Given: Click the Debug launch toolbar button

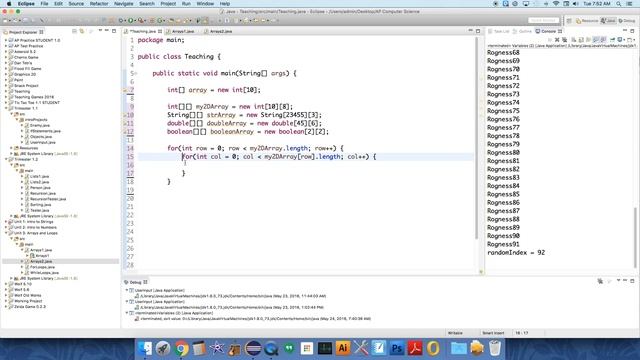Looking at the screenshot, I should coord(121,20).
